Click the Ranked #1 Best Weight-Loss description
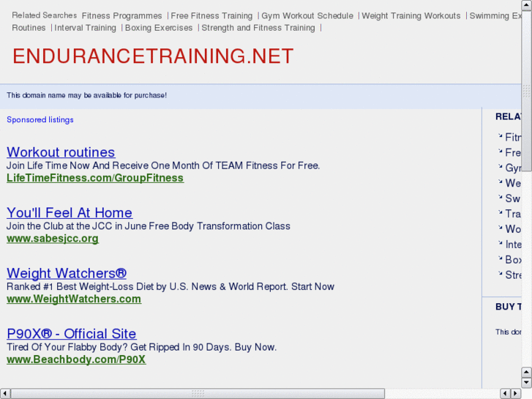 click(171, 286)
